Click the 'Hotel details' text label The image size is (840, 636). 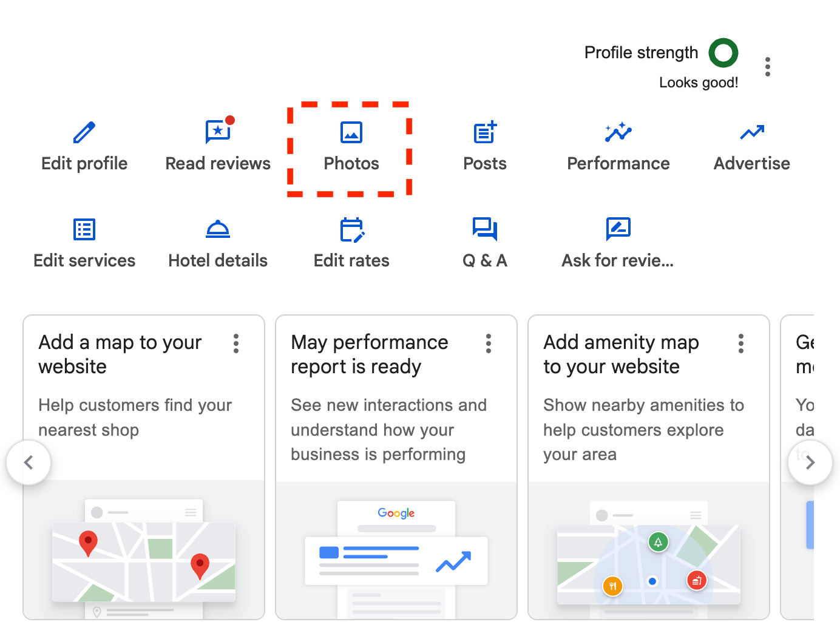click(218, 260)
